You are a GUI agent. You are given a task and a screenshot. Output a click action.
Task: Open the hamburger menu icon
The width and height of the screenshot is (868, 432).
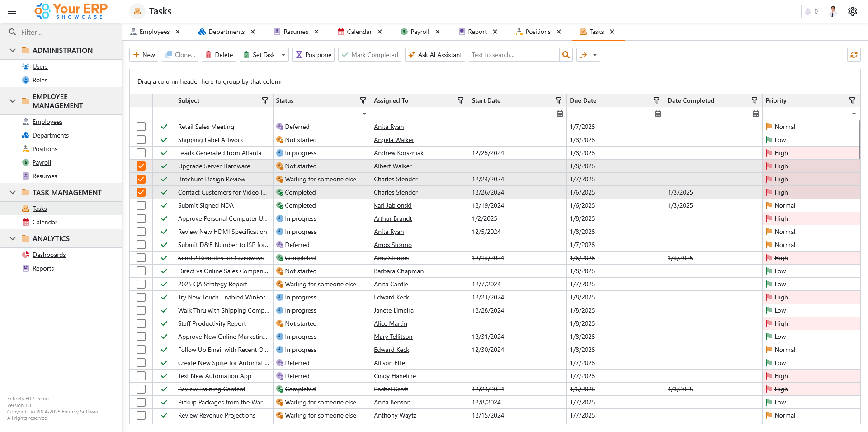12,11
